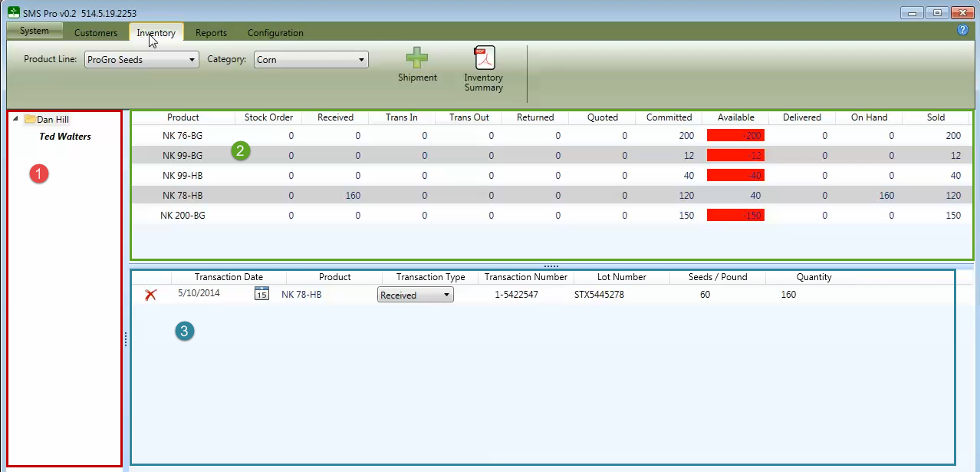Image resolution: width=980 pixels, height=472 pixels.
Task: Collapse the Dan Hill tree node
Action: pos(16,119)
